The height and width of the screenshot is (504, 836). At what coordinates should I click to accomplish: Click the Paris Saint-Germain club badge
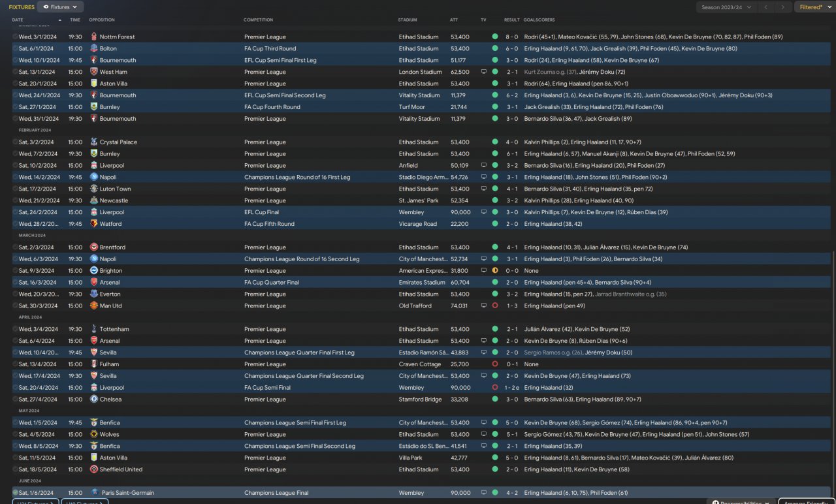(x=94, y=493)
